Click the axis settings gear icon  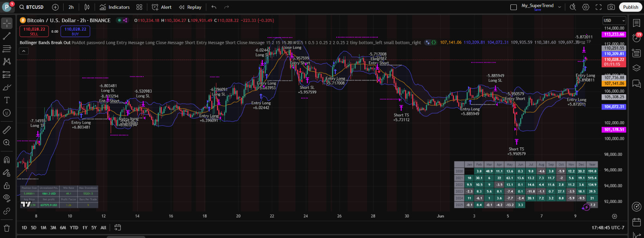pyautogui.click(x=614, y=216)
